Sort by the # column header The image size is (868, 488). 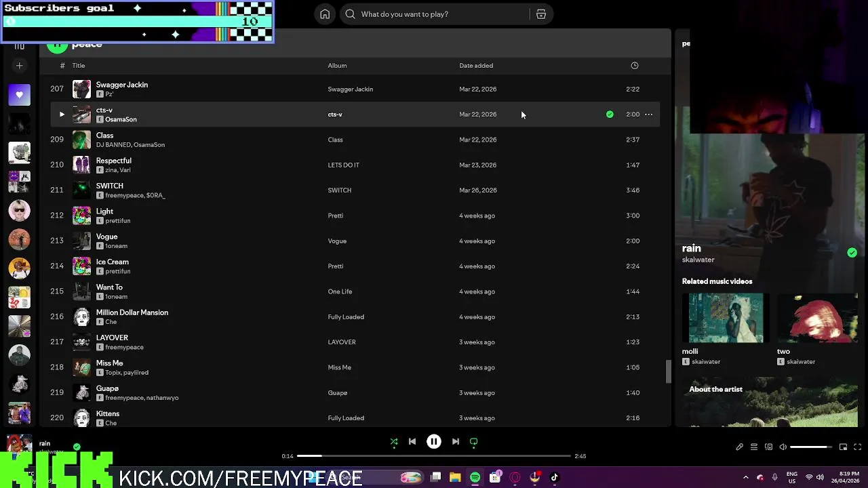pyautogui.click(x=62, y=66)
